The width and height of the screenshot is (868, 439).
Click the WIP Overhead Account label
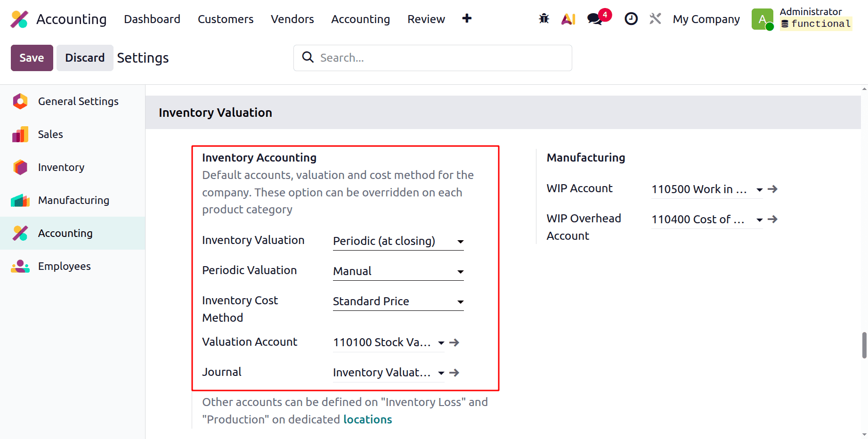click(x=584, y=227)
